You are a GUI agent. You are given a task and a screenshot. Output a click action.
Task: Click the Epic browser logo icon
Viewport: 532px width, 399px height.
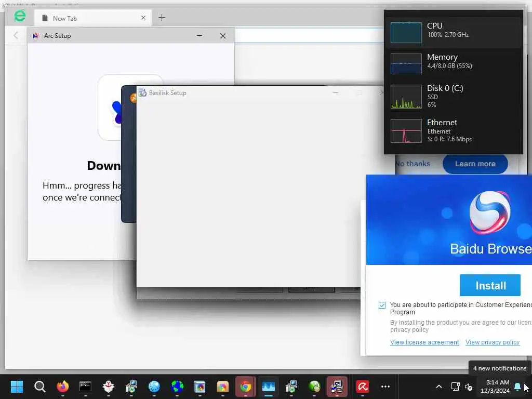(x=20, y=16)
